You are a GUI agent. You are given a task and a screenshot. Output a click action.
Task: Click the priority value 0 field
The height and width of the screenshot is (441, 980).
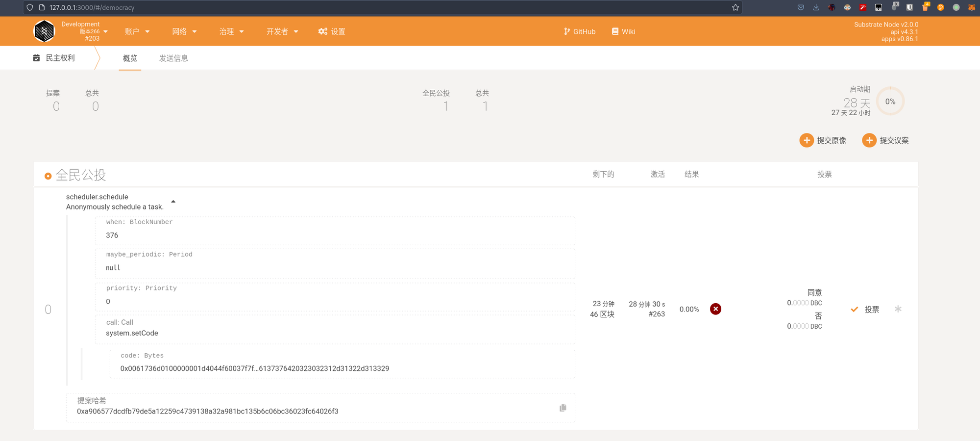click(335, 297)
